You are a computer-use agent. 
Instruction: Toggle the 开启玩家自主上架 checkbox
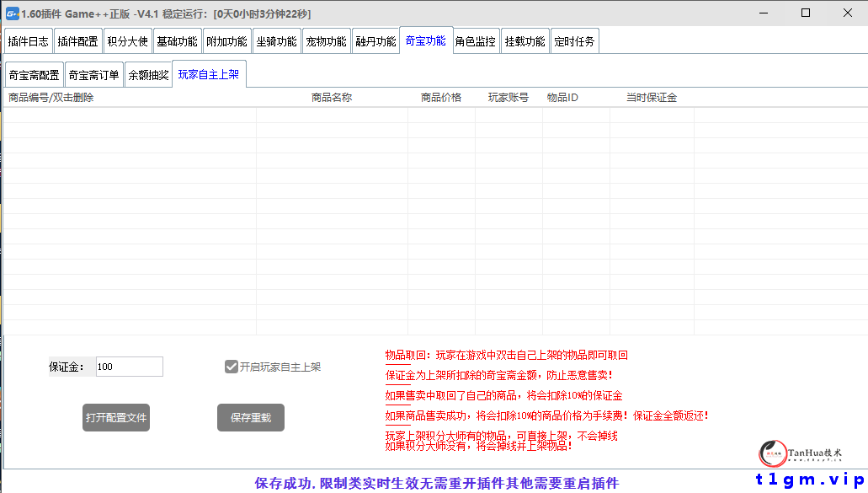(x=230, y=365)
